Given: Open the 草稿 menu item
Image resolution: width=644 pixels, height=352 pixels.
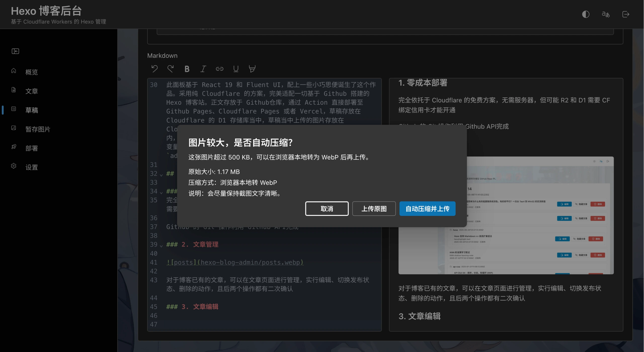Looking at the screenshot, I should point(32,110).
